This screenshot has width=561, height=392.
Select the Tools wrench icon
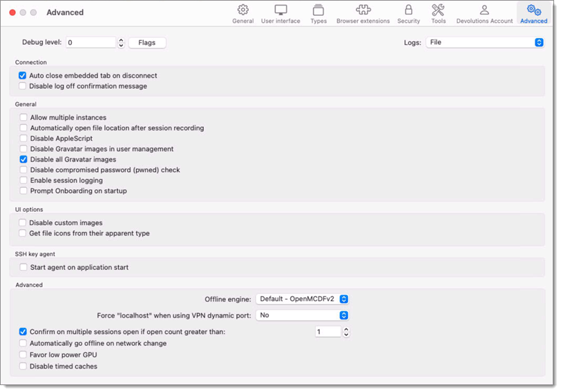[438, 10]
